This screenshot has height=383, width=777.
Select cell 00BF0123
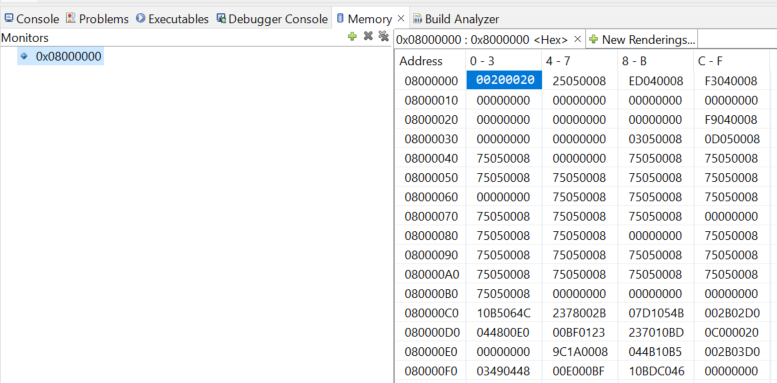[x=579, y=332]
